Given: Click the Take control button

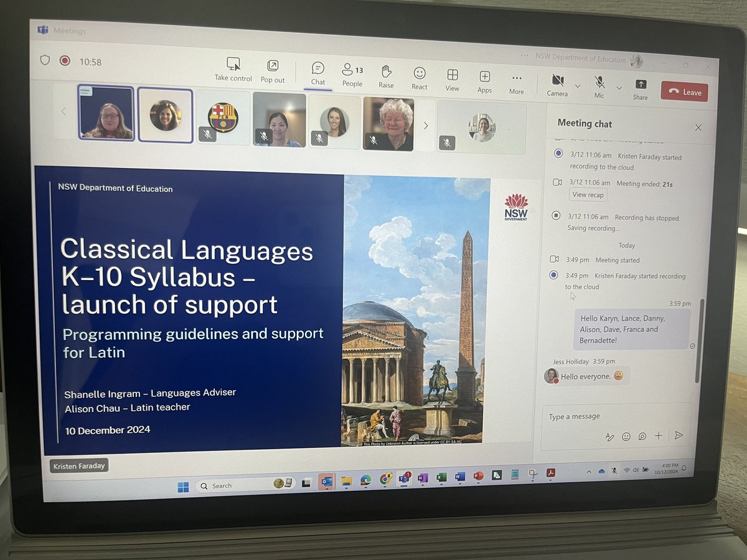Looking at the screenshot, I should tap(233, 70).
